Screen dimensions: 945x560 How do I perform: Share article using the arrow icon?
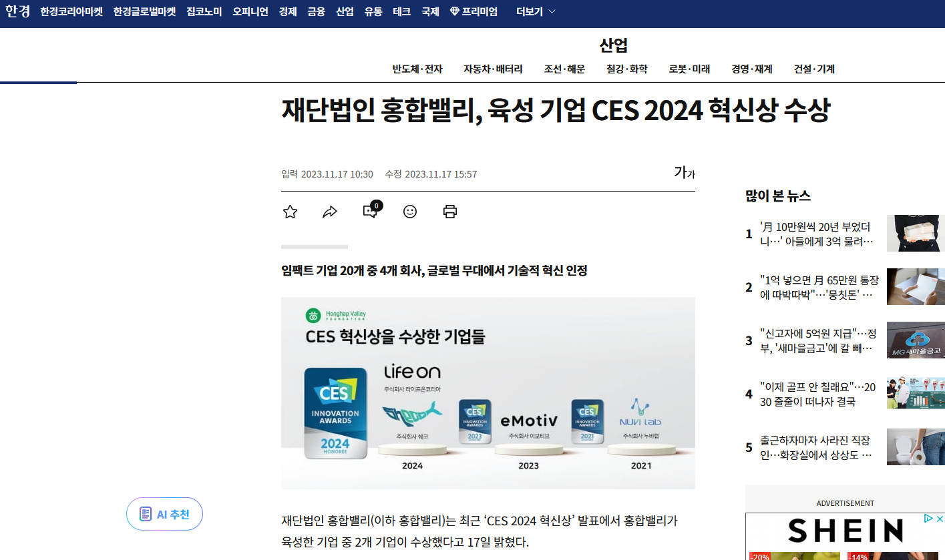(x=330, y=212)
